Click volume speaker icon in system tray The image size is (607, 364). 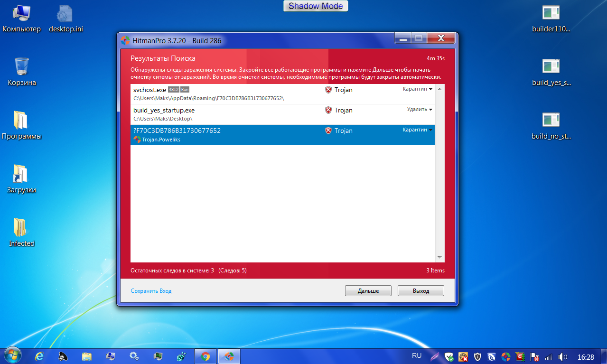(563, 356)
